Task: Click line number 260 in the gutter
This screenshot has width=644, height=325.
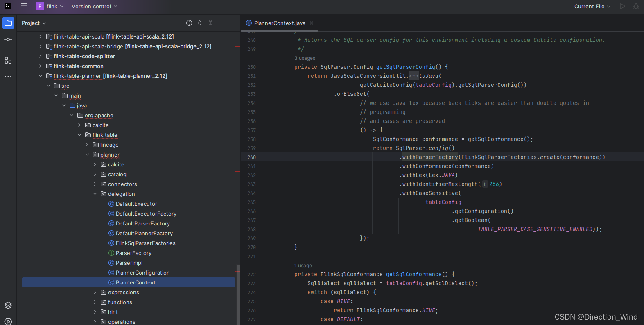Action: tap(251, 157)
